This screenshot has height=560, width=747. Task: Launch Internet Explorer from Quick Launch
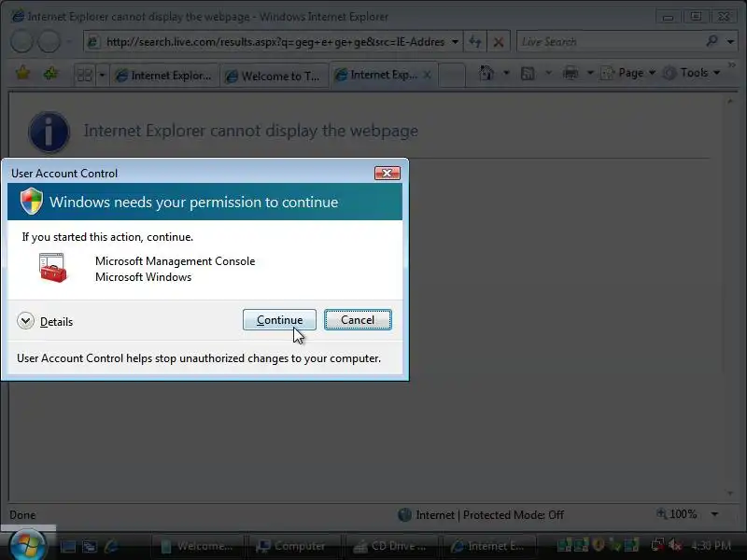[x=111, y=546]
